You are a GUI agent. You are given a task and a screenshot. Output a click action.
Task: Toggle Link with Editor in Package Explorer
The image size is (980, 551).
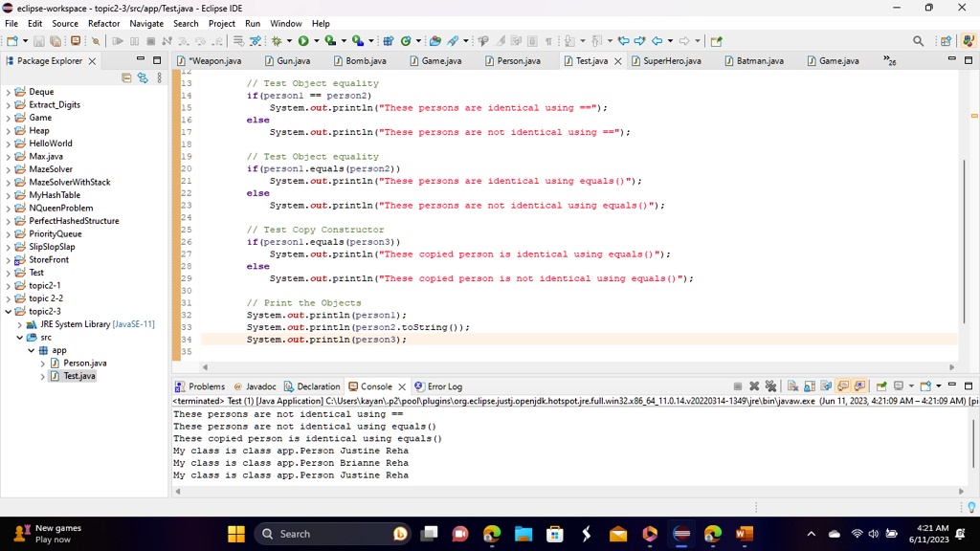click(143, 78)
